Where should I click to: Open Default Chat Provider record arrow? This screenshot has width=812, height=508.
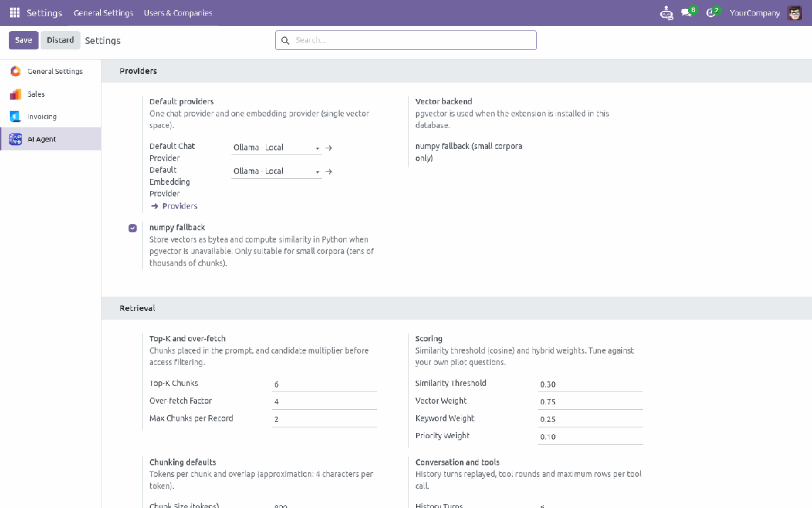tap(329, 148)
